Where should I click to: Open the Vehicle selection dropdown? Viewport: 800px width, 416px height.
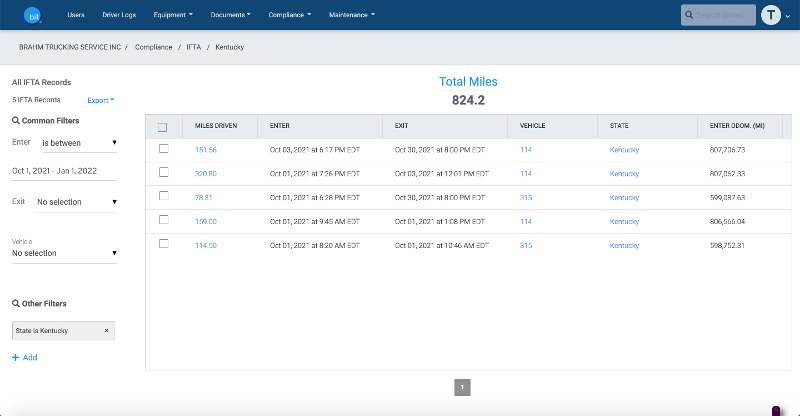point(64,253)
